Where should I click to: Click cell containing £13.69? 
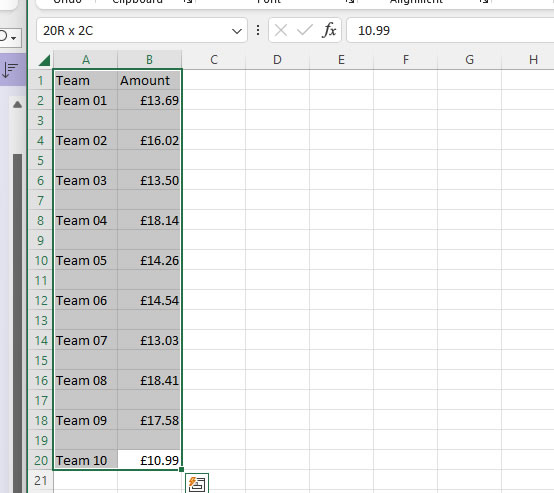(149, 101)
